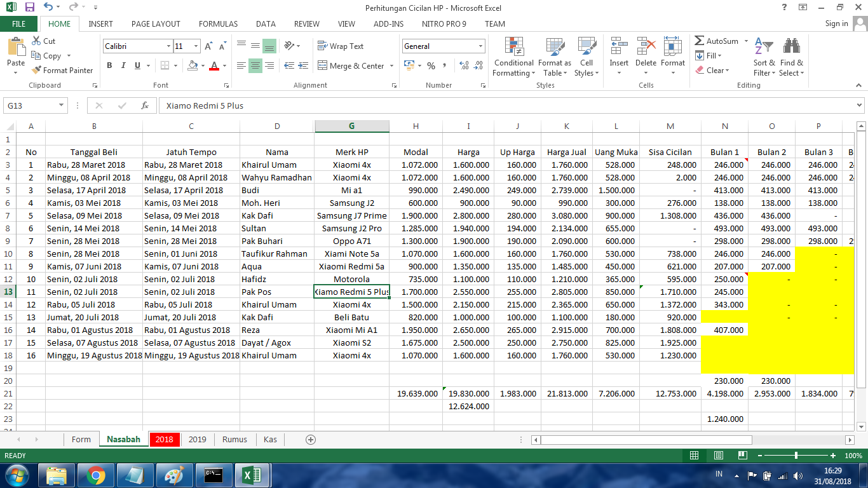Toggle middle vertical alignment
Viewport: 868px width, 488px height.
pyautogui.click(x=255, y=46)
